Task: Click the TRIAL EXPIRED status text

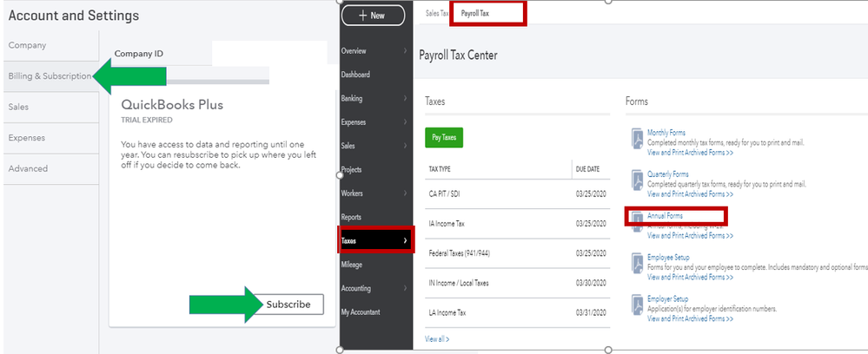Action: point(146,120)
